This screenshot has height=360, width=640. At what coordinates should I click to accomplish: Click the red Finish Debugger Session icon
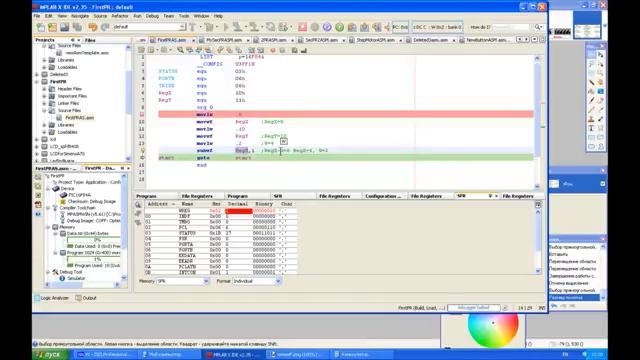point(302,27)
